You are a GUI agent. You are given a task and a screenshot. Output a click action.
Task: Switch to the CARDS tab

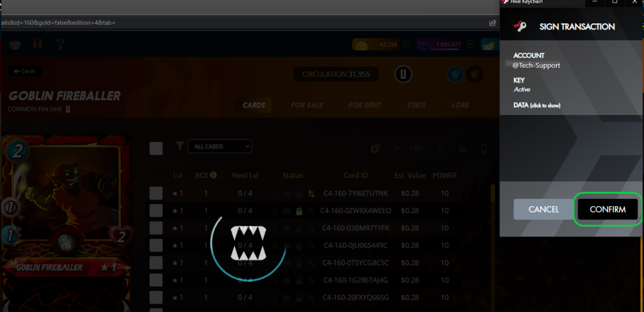[254, 105]
